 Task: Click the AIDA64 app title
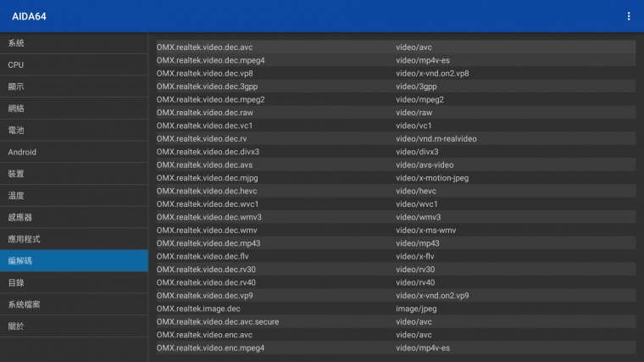pyautogui.click(x=29, y=16)
